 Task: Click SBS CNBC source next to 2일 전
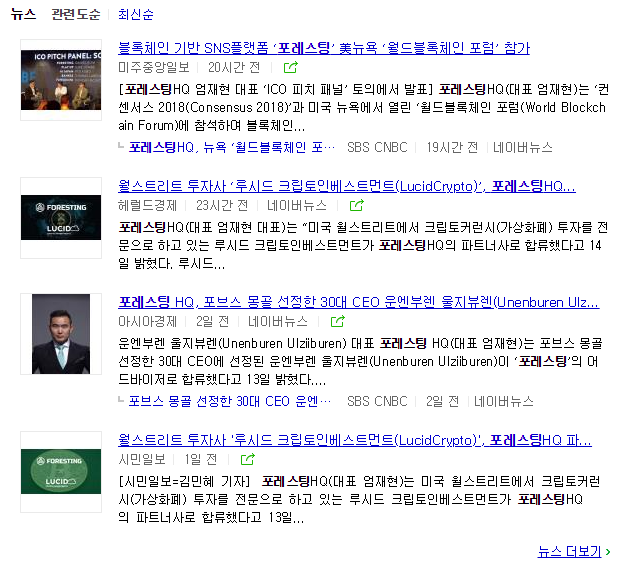pos(377,401)
